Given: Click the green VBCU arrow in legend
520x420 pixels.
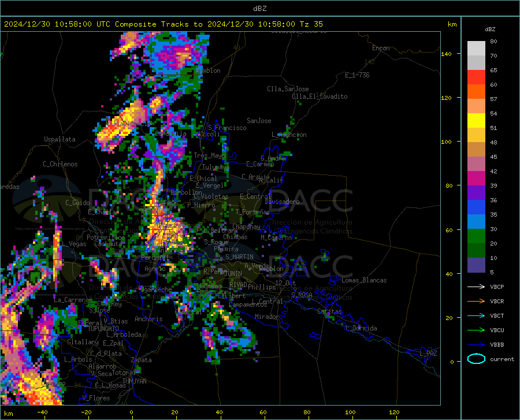Looking at the screenshot, I should pos(476,330).
